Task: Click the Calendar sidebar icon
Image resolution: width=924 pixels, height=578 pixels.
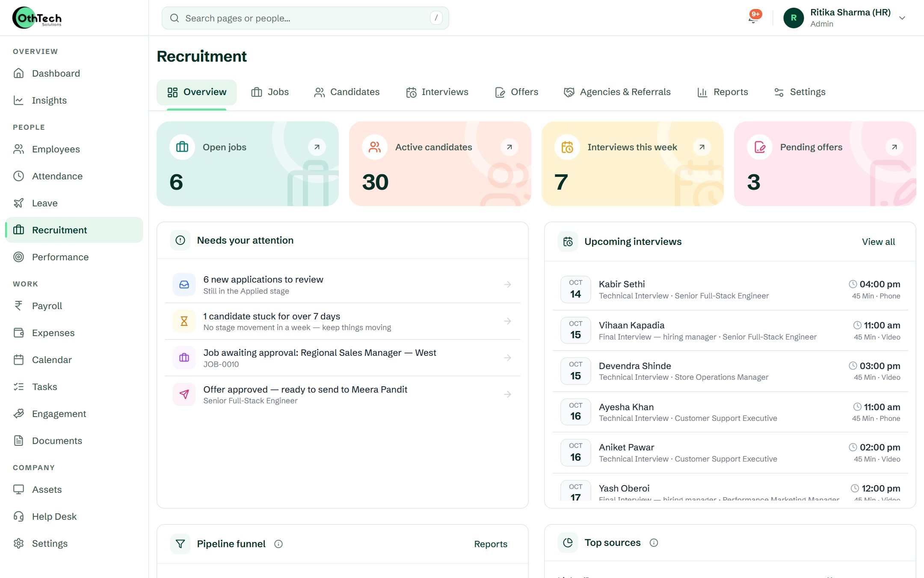Action: [18, 360]
